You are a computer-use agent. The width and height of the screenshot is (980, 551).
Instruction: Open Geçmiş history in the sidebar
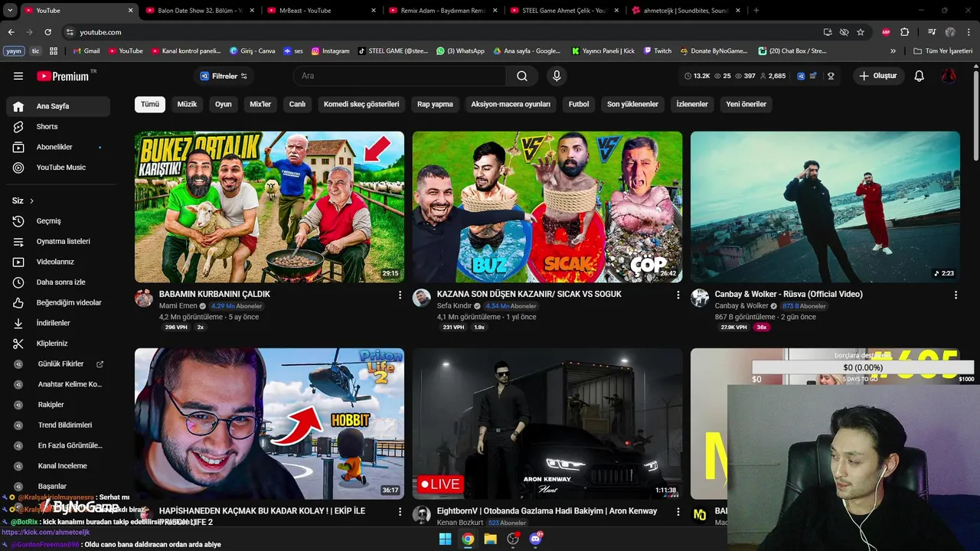point(58,220)
